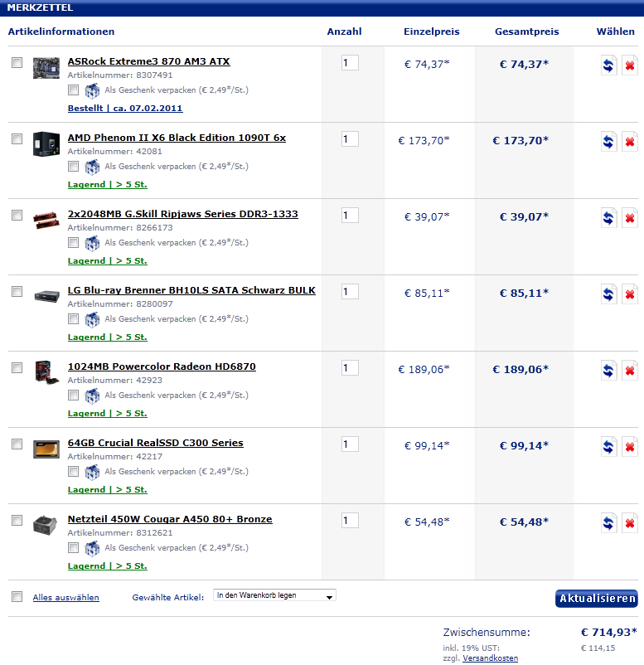The height and width of the screenshot is (665, 644).
Task: Open 'In den Warenkorb legen' dropdown
Action: coord(274,595)
